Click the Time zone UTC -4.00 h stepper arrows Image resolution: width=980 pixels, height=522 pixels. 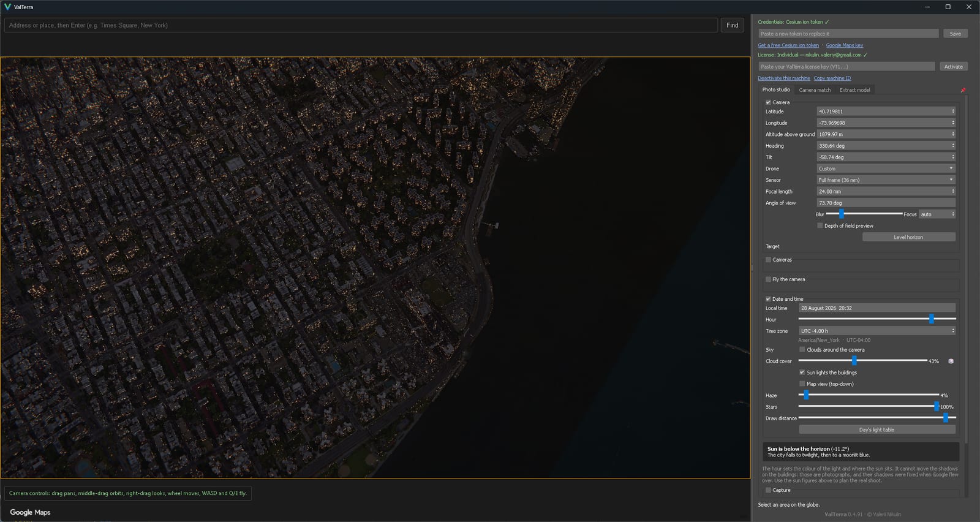[x=953, y=331]
